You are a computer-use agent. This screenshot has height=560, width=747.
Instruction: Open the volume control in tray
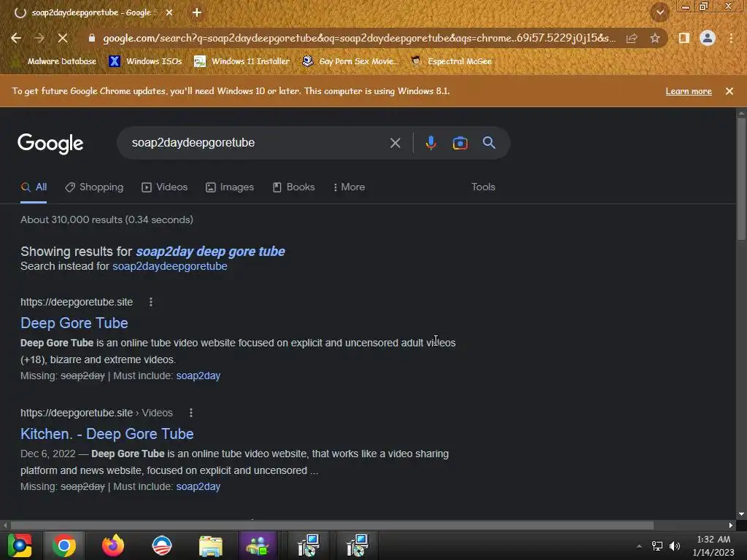(x=675, y=546)
